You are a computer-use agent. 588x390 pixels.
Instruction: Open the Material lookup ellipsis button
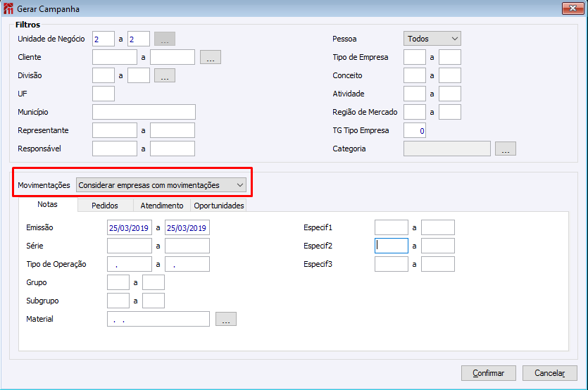[x=226, y=319]
